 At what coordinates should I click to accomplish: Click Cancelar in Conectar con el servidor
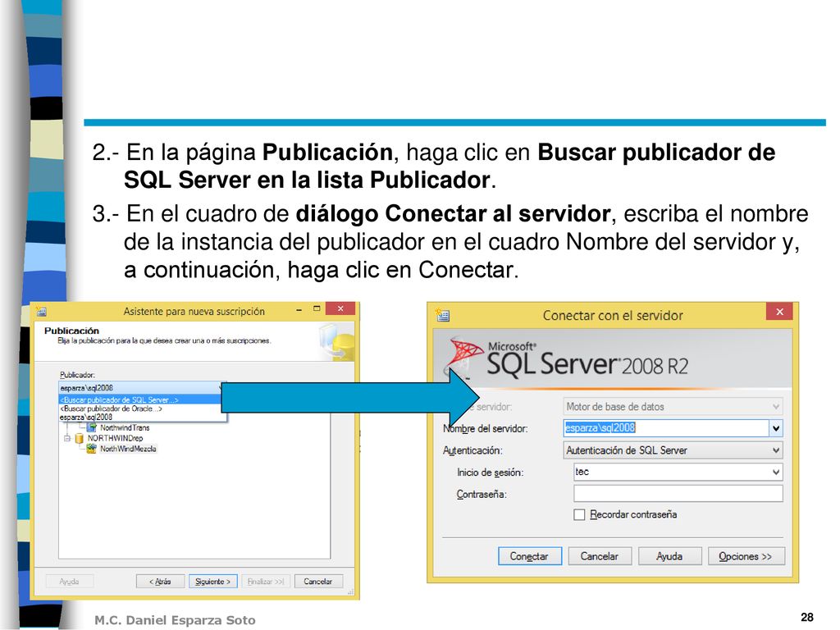point(600,556)
